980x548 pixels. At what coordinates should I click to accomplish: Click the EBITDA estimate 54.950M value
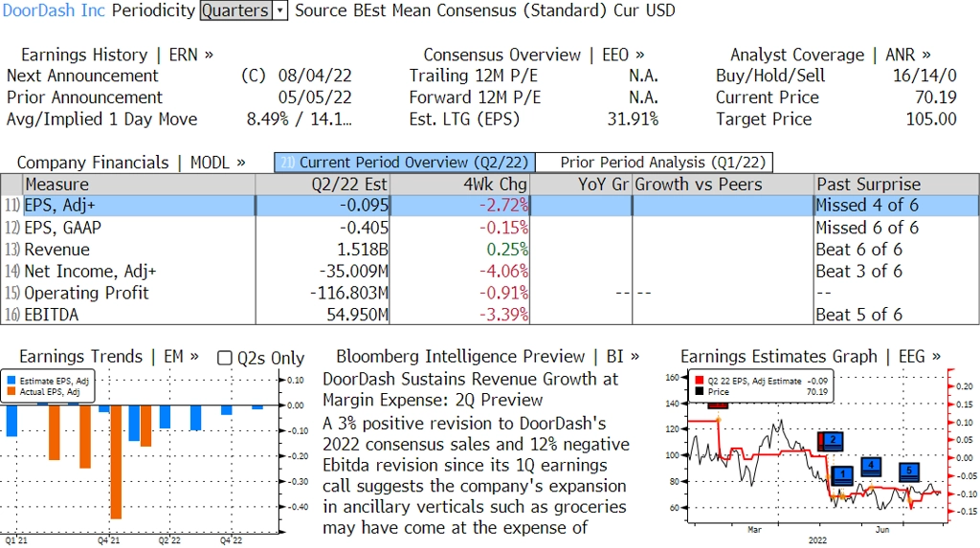(x=357, y=315)
